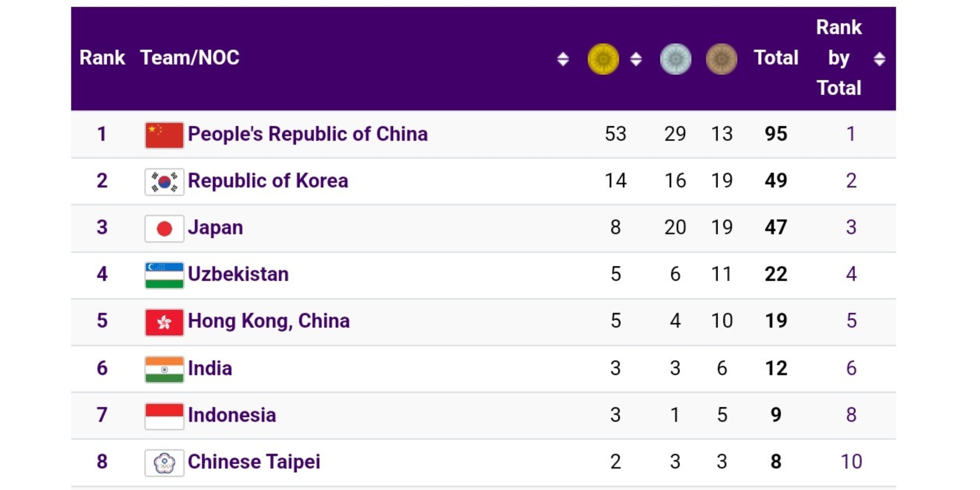
Task: Click the Chinese Taipei emblem flag icon
Action: click(x=164, y=463)
